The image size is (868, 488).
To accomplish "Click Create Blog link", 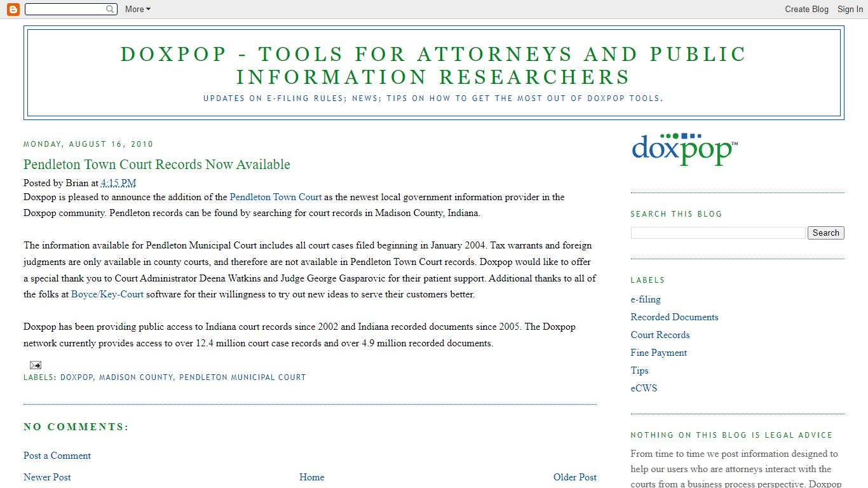I will click(806, 9).
